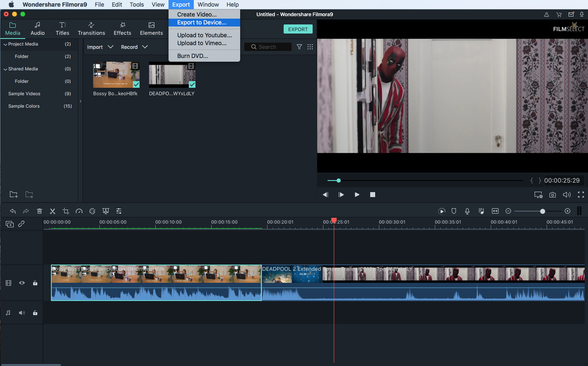Open the Elements tab
Viewport: 588px width, 366px height.
coord(152,29)
